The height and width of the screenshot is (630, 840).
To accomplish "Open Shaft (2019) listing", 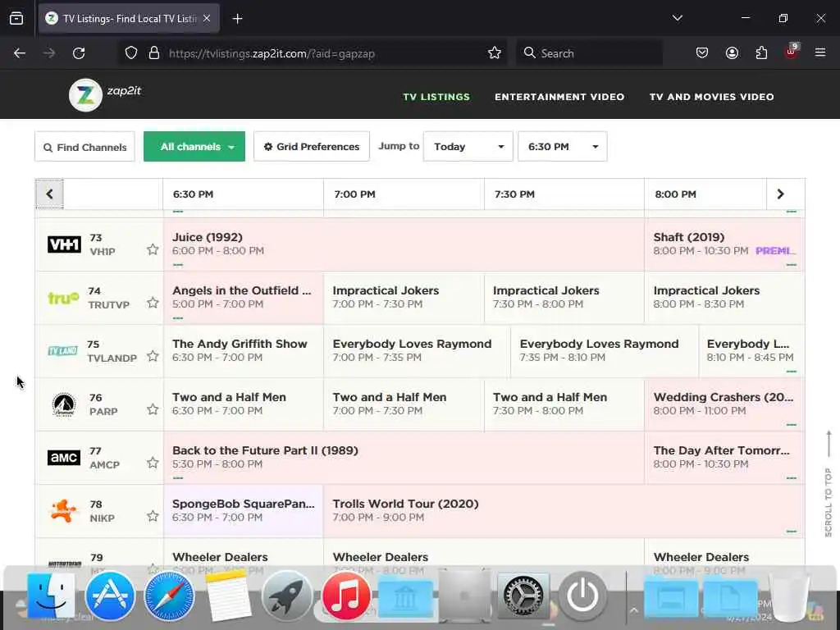I will tap(724, 244).
